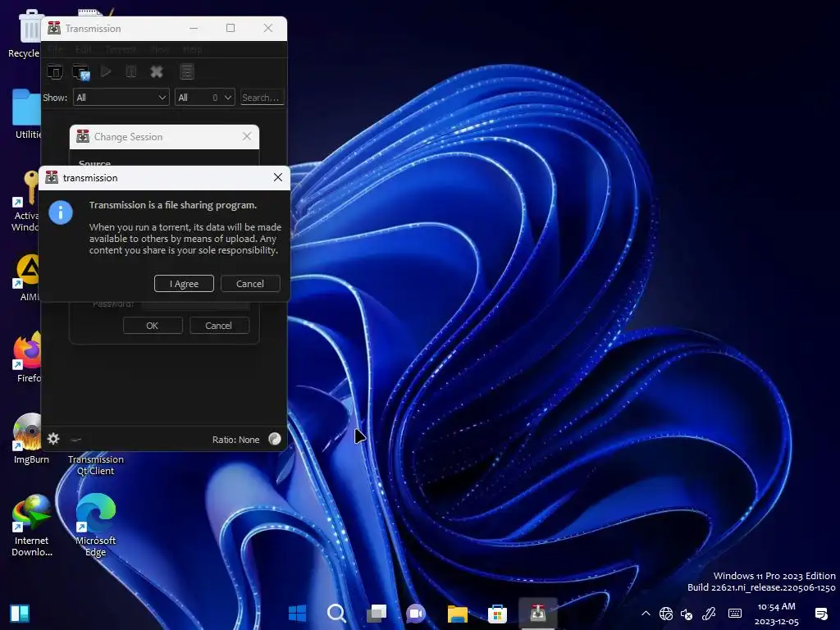Viewport: 840px width, 630px height.
Task: Click the Pause torrent toolbar icon
Action: tap(131, 71)
